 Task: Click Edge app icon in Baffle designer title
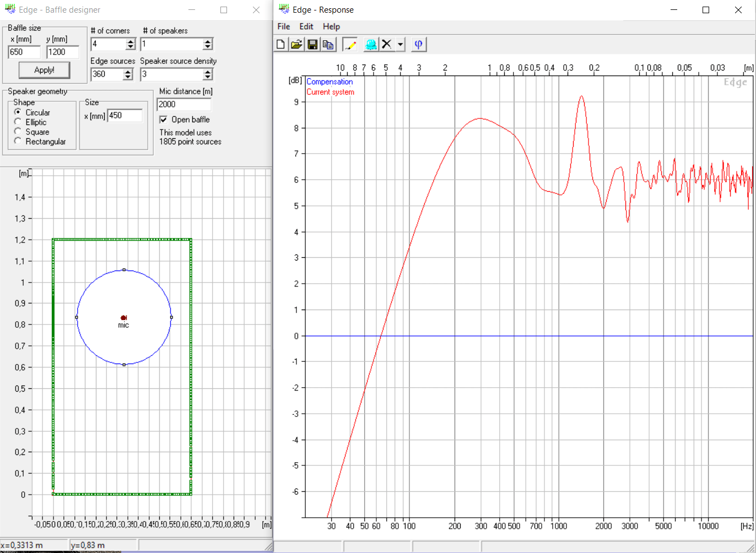10,9
